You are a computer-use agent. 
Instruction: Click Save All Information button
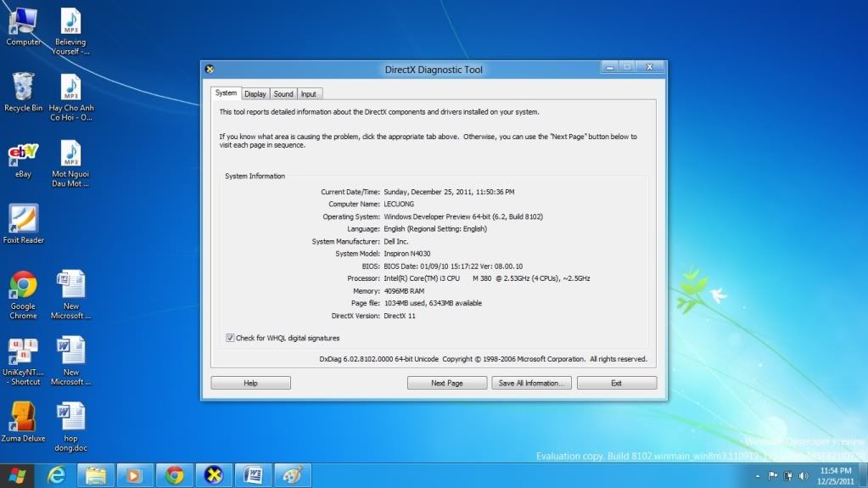point(531,383)
